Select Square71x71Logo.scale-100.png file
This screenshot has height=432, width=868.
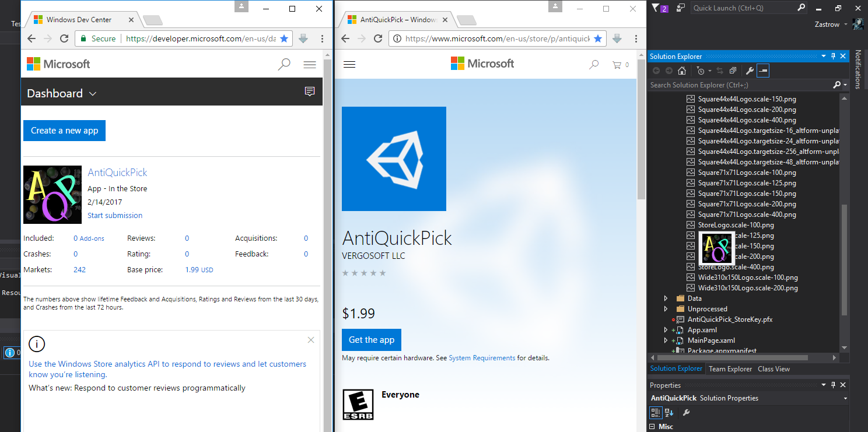pyautogui.click(x=747, y=173)
